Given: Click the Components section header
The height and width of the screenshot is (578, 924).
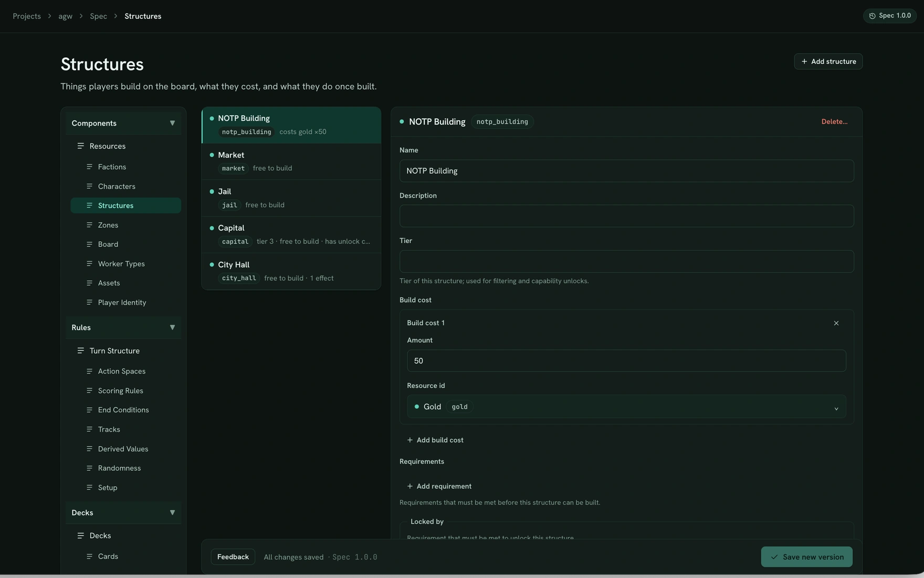Looking at the screenshot, I should pos(123,123).
